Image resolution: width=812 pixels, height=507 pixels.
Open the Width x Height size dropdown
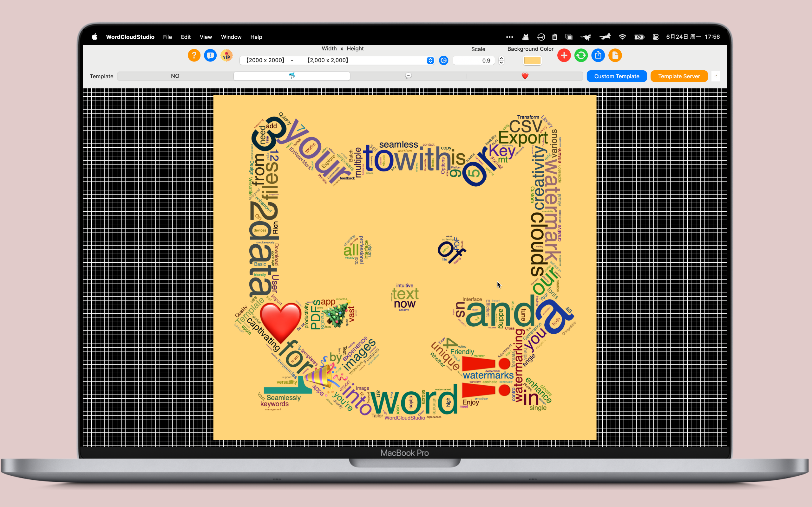(337, 60)
